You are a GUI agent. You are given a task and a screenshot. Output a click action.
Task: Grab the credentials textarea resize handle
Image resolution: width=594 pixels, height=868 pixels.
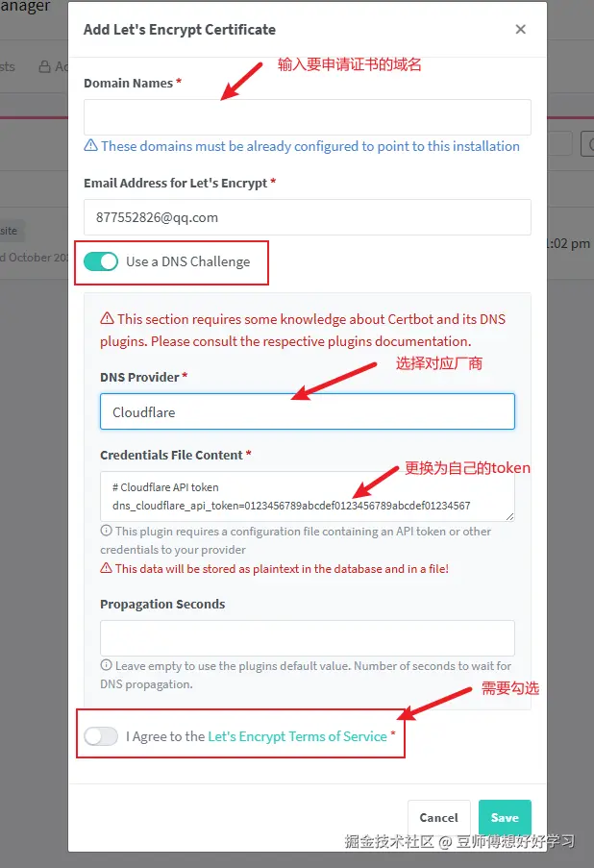point(509,516)
